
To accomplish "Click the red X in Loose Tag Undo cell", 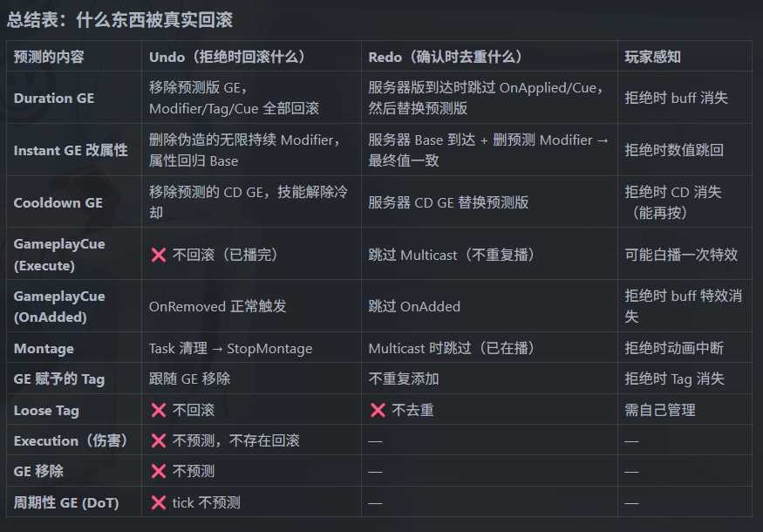I will (159, 410).
